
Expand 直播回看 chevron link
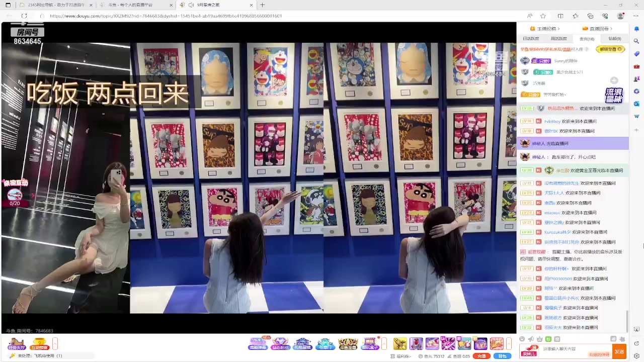(597, 29)
